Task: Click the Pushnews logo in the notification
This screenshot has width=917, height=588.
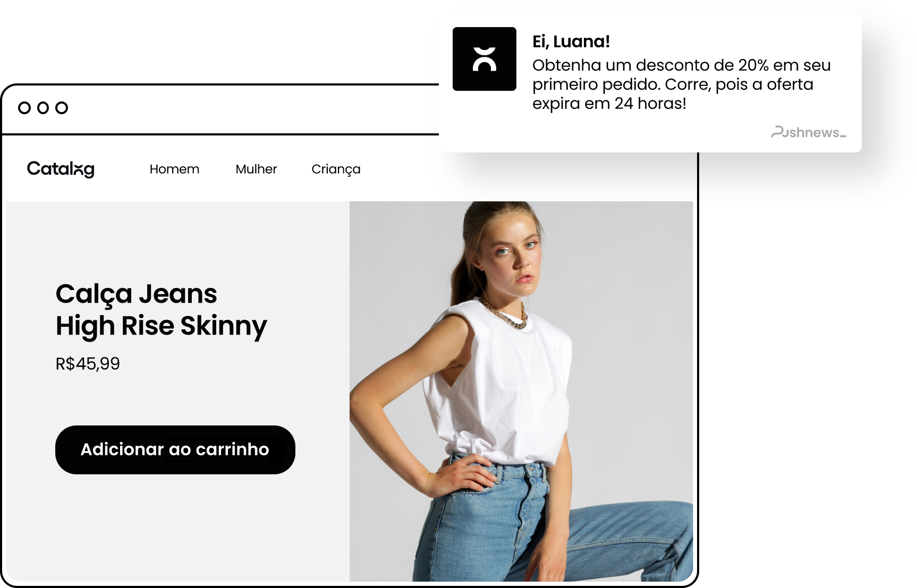Action: (x=808, y=132)
